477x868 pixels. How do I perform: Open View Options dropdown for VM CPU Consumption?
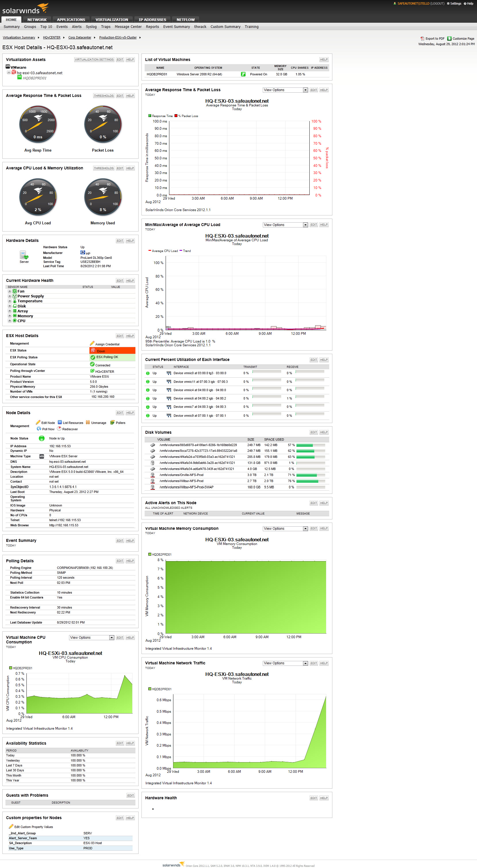92,638
